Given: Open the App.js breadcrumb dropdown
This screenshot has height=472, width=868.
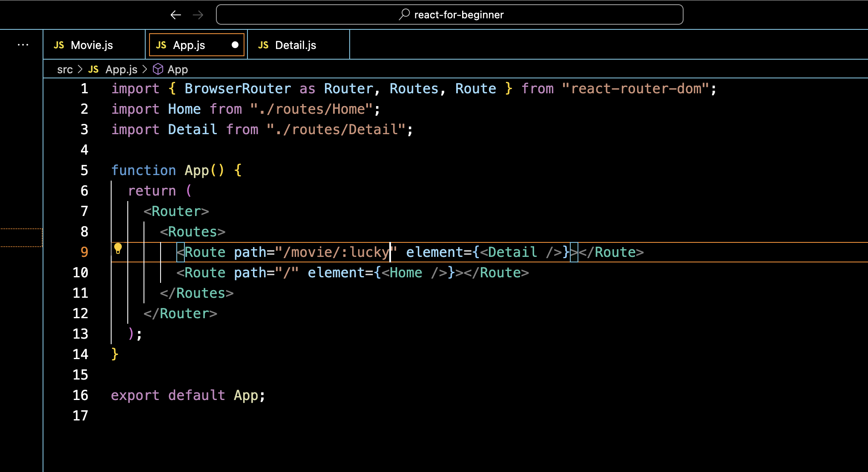Looking at the screenshot, I should 121,69.
